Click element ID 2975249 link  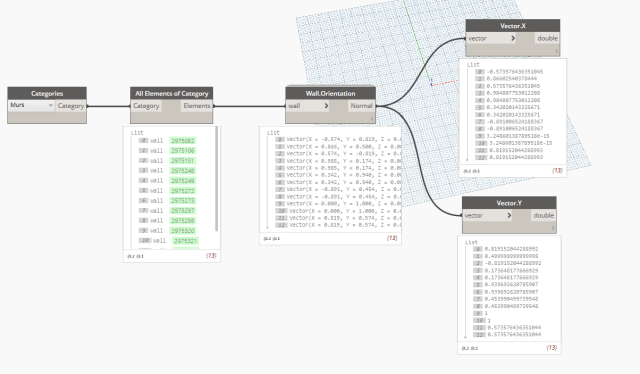(182, 181)
